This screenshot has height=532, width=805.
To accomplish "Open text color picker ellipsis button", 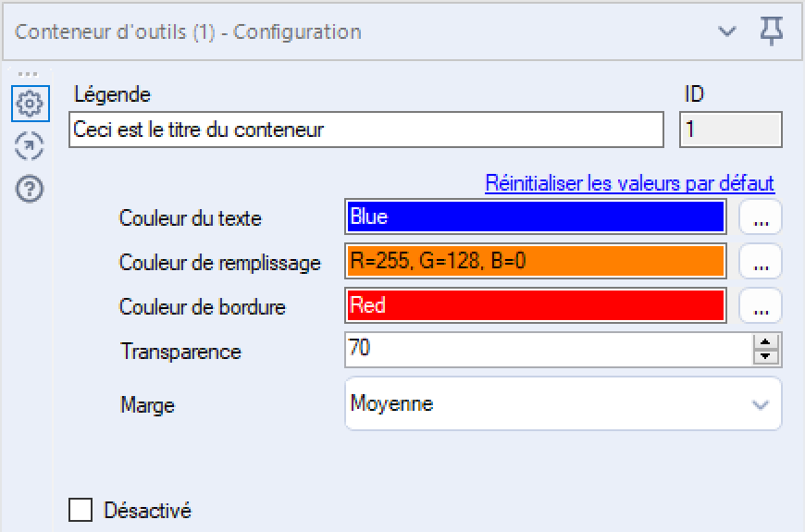I will click(761, 217).
